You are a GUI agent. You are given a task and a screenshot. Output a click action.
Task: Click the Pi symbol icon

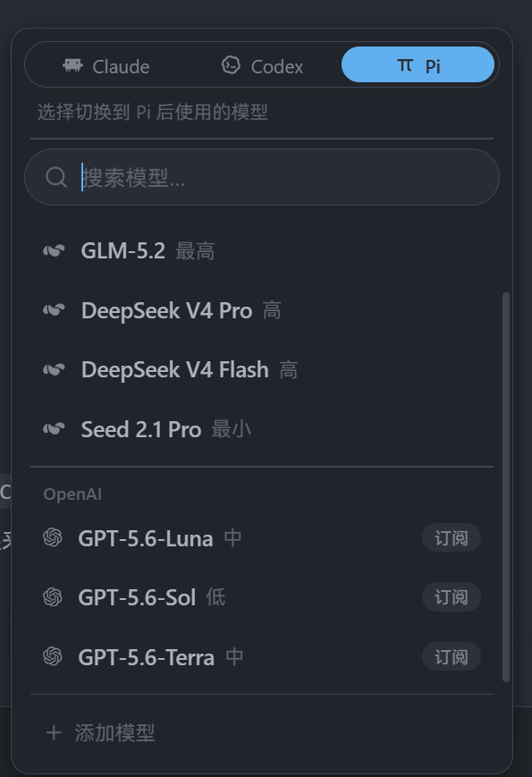[x=405, y=65]
